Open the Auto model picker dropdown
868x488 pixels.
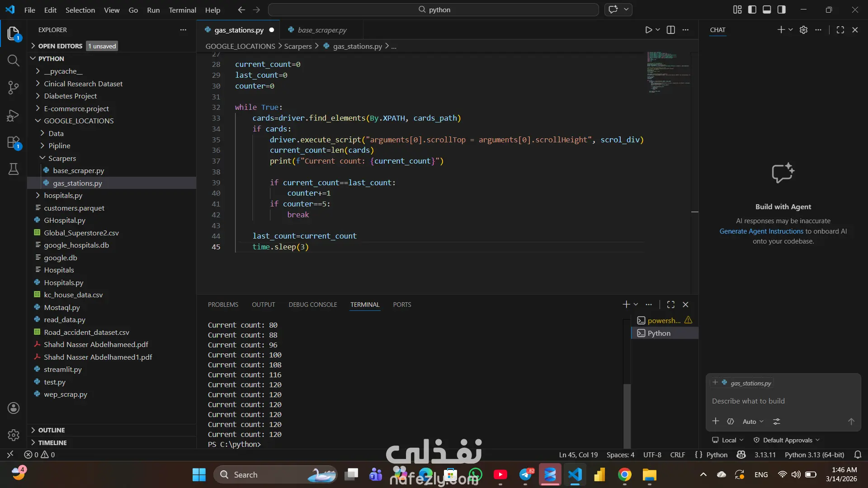point(753,422)
